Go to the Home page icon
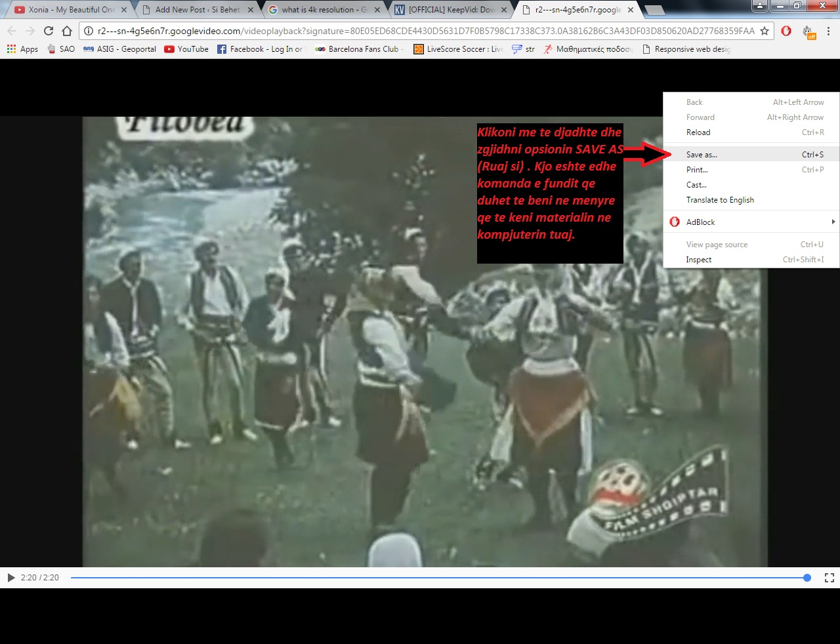 pyautogui.click(x=67, y=31)
